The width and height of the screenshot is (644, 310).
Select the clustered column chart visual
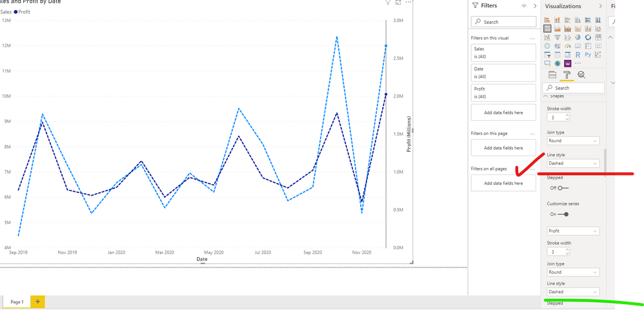tap(578, 20)
